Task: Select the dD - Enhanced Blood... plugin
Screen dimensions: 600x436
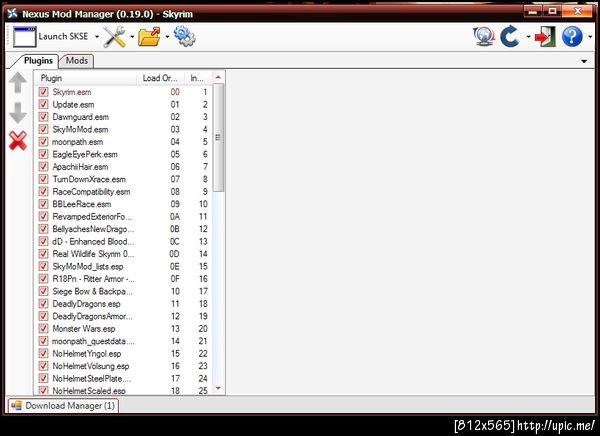Action: pyautogui.click(x=123, y=241)
